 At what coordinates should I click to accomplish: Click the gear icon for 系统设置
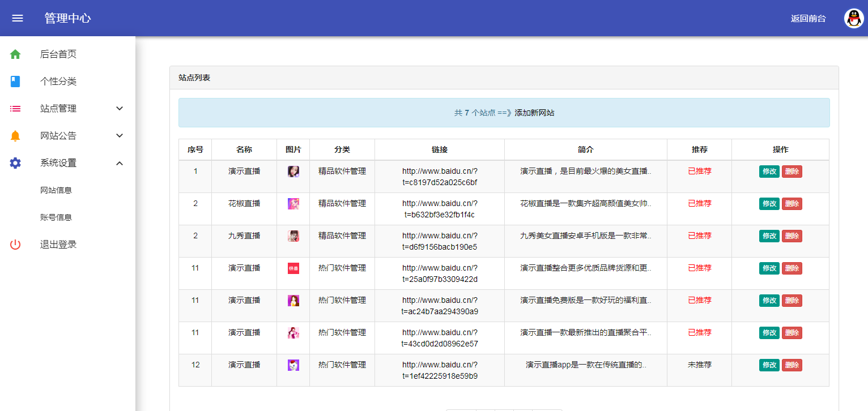[15, 163]
